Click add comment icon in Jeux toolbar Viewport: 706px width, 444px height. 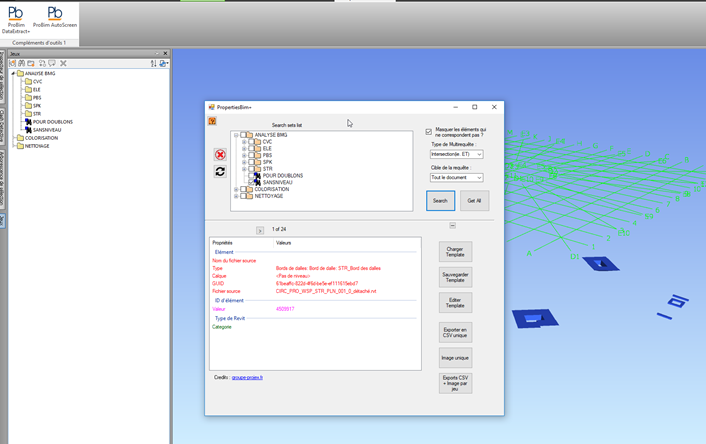click(52, 63)
